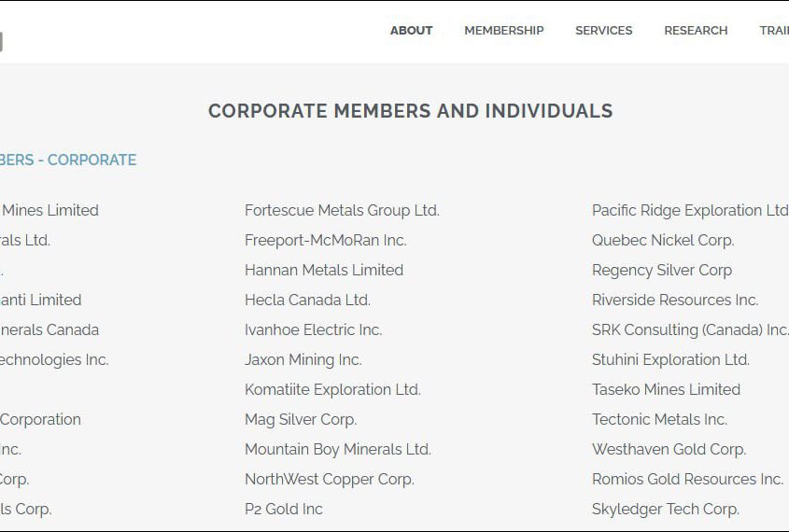
Task: Select Quebec Nickel Corp. member
Action: (663, 241)
